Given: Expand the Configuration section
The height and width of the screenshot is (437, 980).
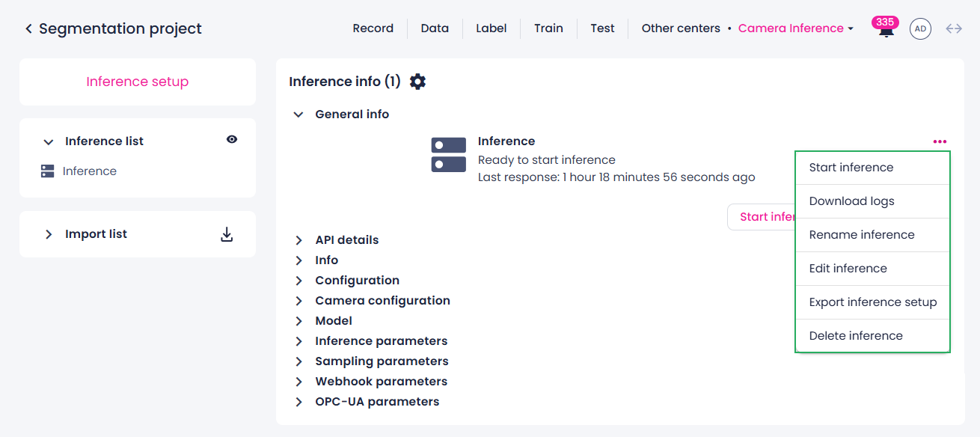Looking at the screenshot, I should click(298, 281).
